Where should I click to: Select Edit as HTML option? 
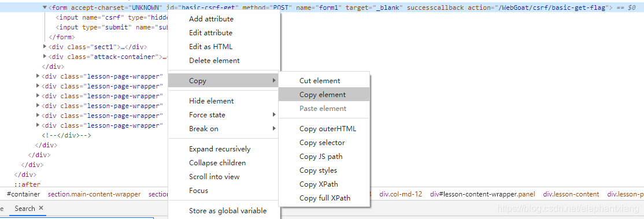pos(224,47)
